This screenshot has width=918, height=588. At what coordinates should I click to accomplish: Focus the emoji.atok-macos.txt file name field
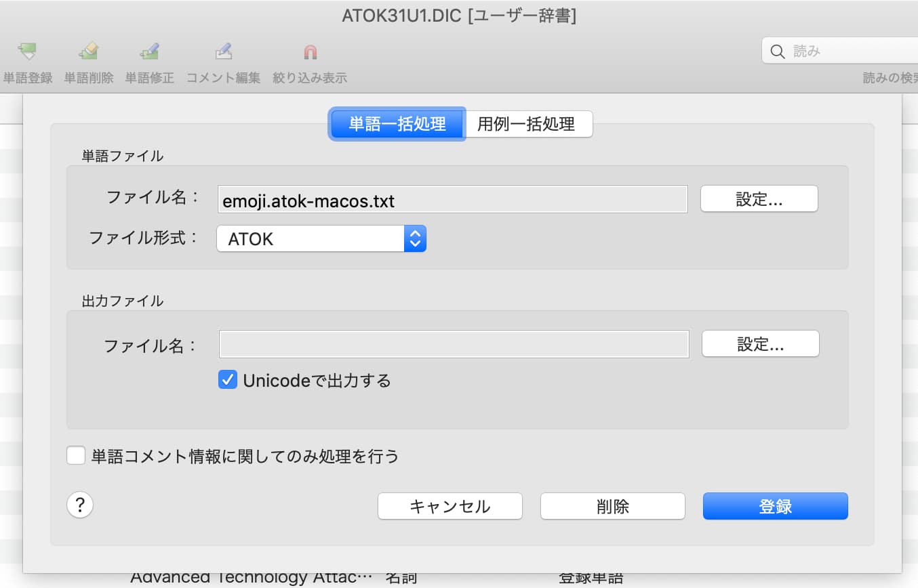coord(452,200)
